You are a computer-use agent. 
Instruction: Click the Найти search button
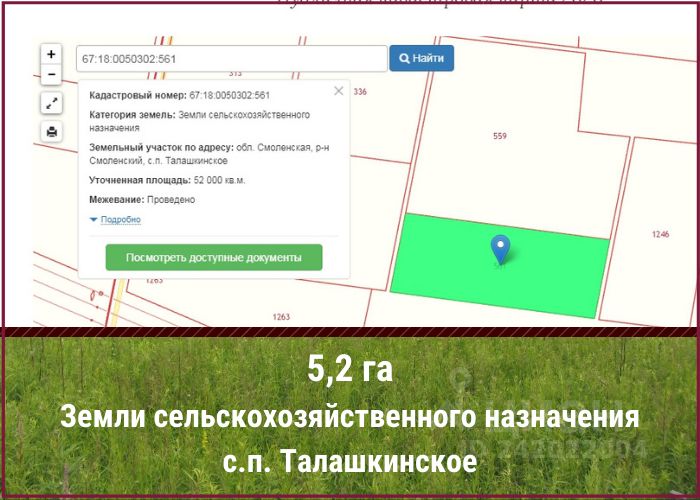[x=421, y=58]
